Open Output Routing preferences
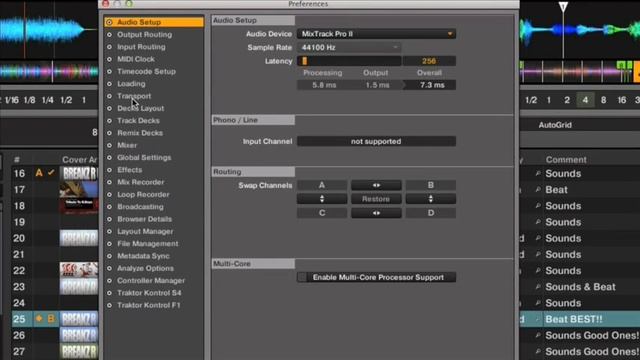The image size is (640, 360). coord(144,35)
